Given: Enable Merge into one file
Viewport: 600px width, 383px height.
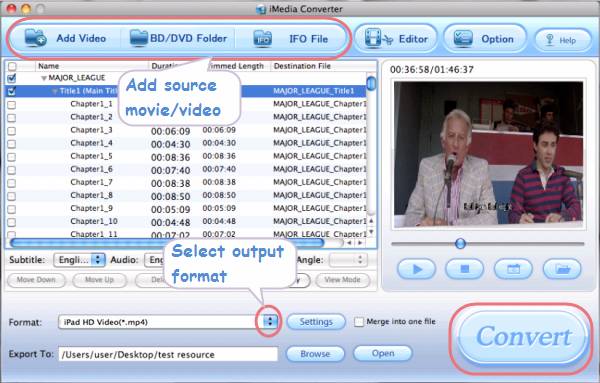Looking at the screenshot, I should 359,322.
